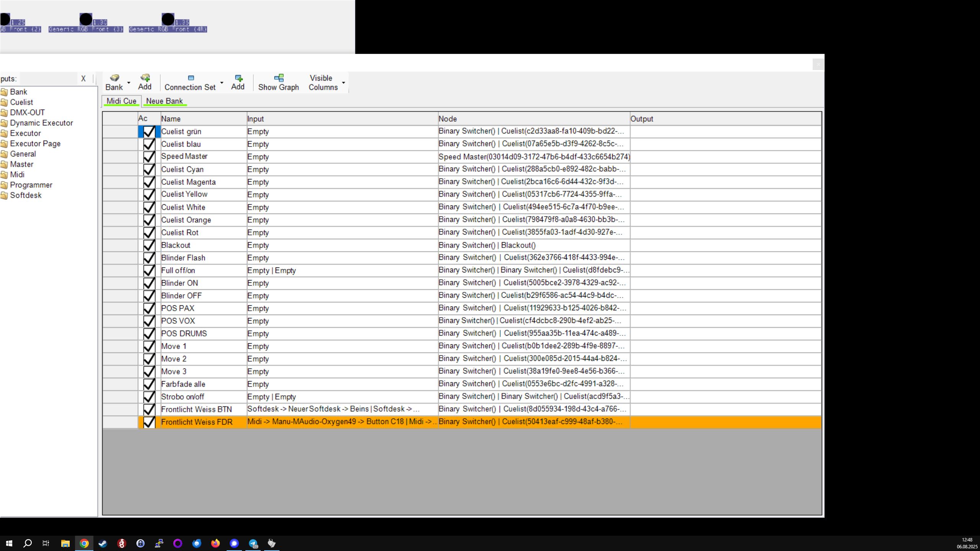Expand the Connection Set dropdown arrow
The height and width of the screenshot is (551, 980).
(x=222, y=83)
